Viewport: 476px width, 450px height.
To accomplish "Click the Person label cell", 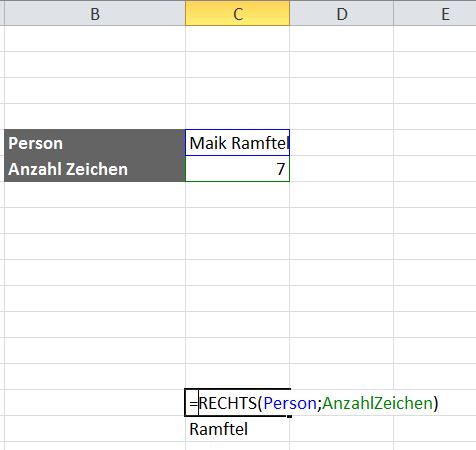I will click(95, 143).
